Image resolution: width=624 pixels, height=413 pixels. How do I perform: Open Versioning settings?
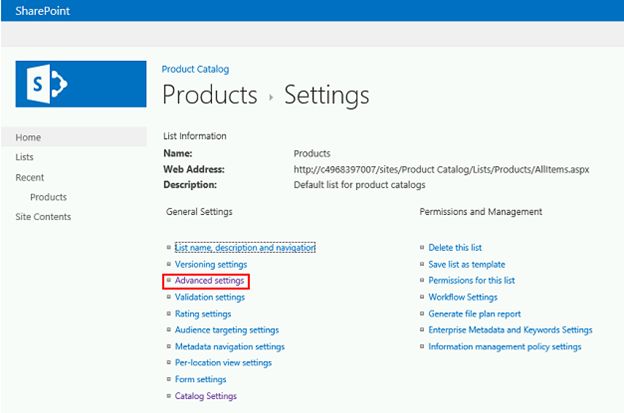(x=211, y=264)
